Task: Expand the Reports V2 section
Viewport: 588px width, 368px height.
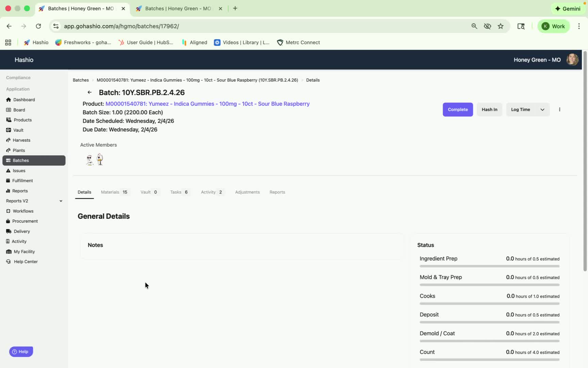Action: tap(34, 201)
